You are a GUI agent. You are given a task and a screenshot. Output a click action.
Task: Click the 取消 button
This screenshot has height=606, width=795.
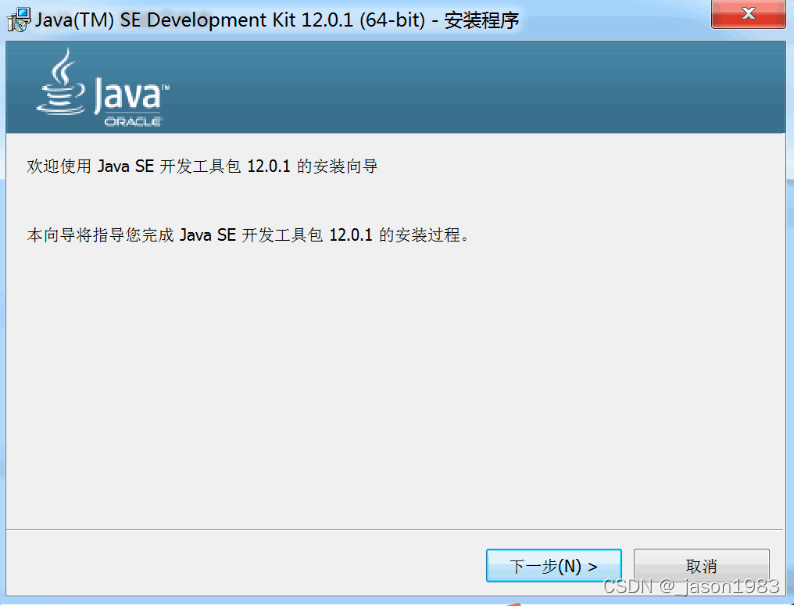click(702, 565)
